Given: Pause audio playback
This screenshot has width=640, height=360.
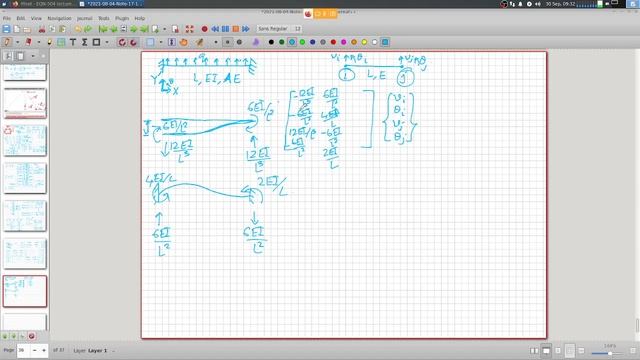Looking at the screenshot, I should 225,29.
